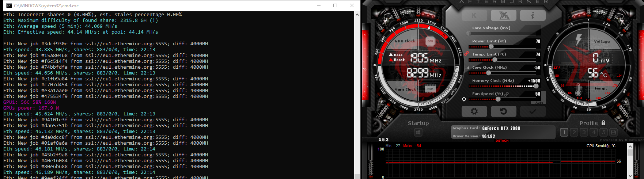The image size is (644, 179).
Task: Click 'Maximum difficulty of found share' line
Action: (81, 20)
